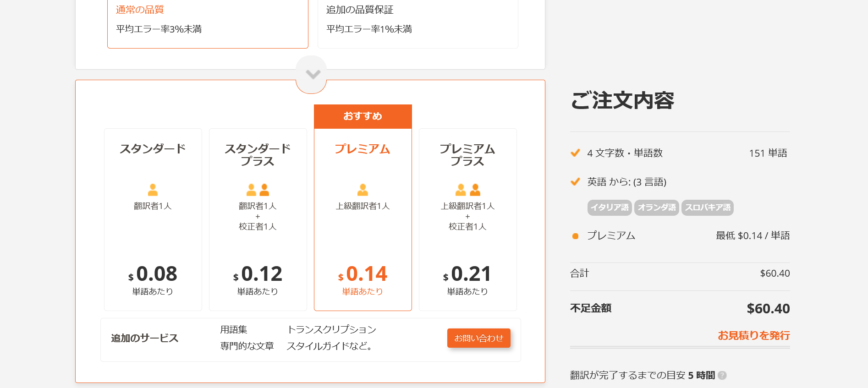The width and height of the screenshot is (868, 388).
Task: Click the ご注文内容 heading
Action: (622, 100)
